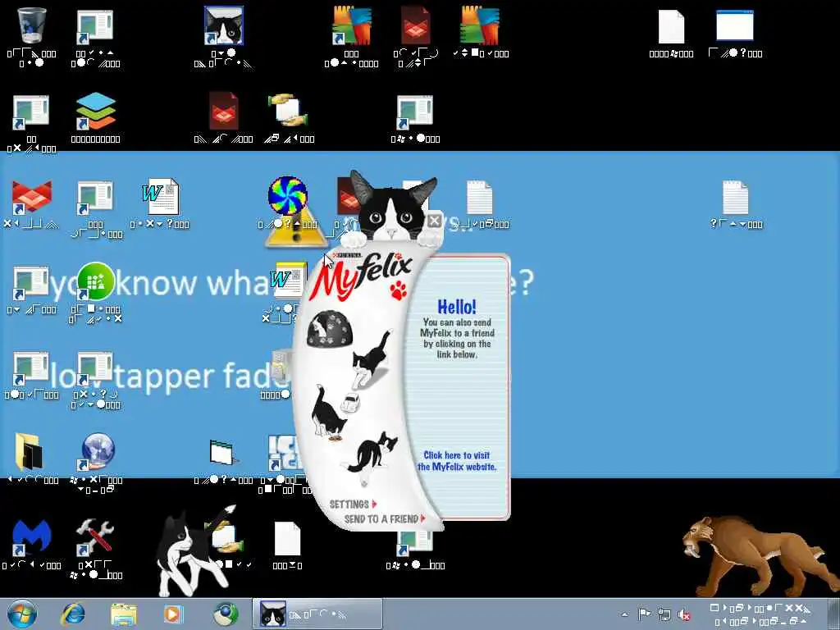Select the window shortcut beside Recycle Bin

[95, 27]
